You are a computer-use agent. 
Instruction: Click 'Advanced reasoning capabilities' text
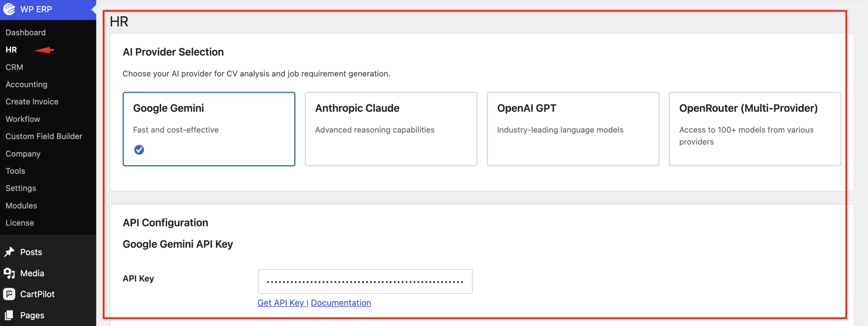coord(375,130)
